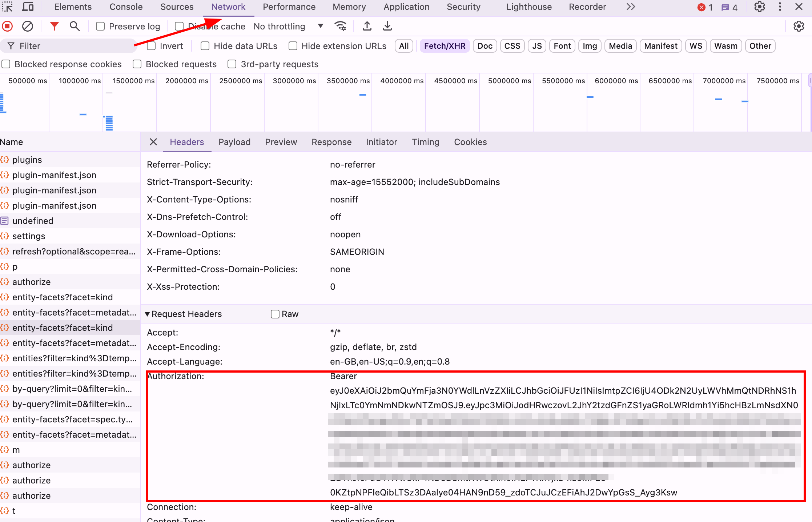Check the Hide data URLs checkbox
Viewport: 812px width, 522px height.
pos(205,46)
